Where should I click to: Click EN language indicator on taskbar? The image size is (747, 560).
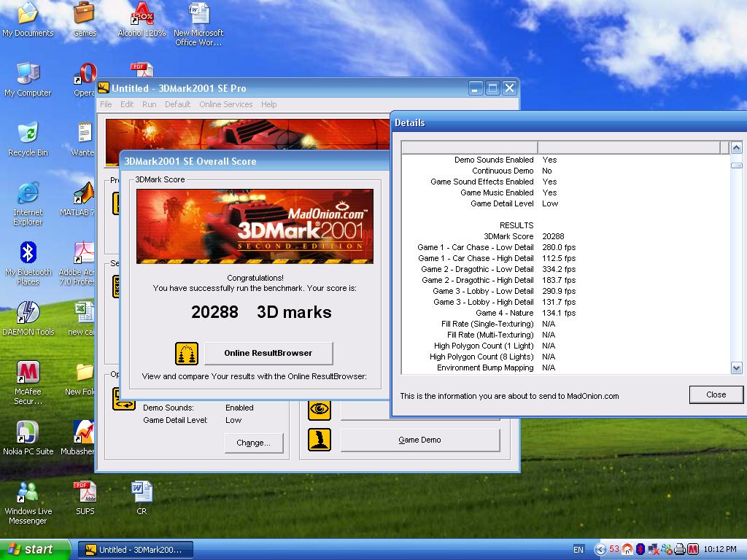pyautogui.click(x=578, y=550)
